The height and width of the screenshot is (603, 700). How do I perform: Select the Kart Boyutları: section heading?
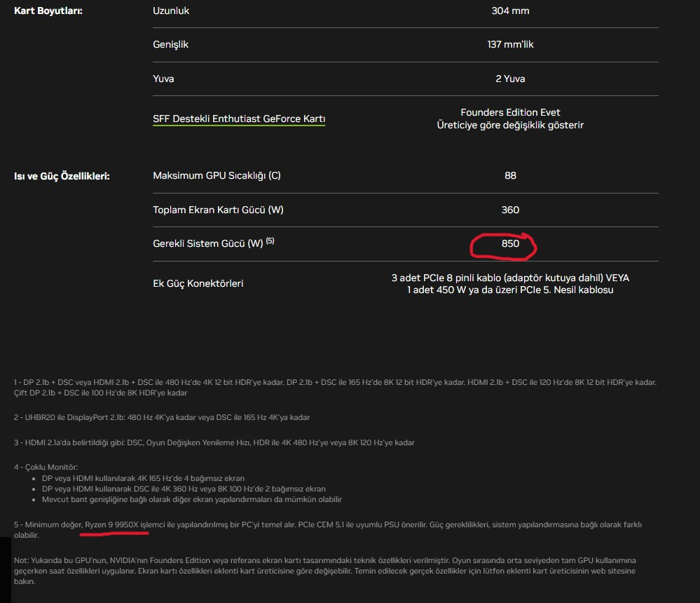click(x=48, y=11)
